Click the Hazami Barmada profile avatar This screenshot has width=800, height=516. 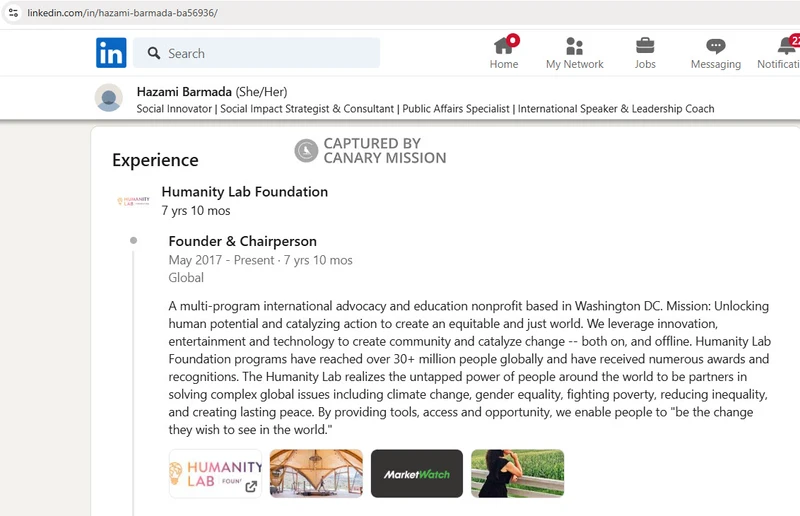tap(109, 98)
